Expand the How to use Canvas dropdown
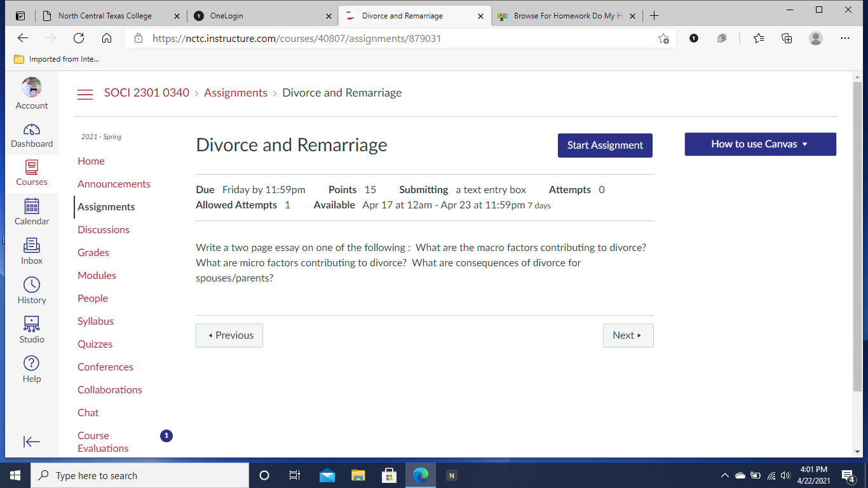 [x=760, y=144]
